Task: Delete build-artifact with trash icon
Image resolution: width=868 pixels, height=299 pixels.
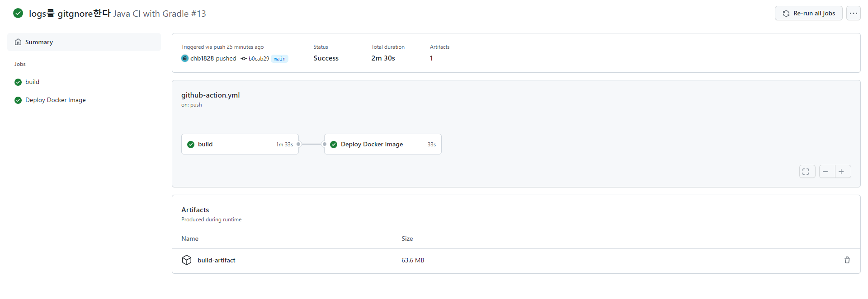Action: 847,260
